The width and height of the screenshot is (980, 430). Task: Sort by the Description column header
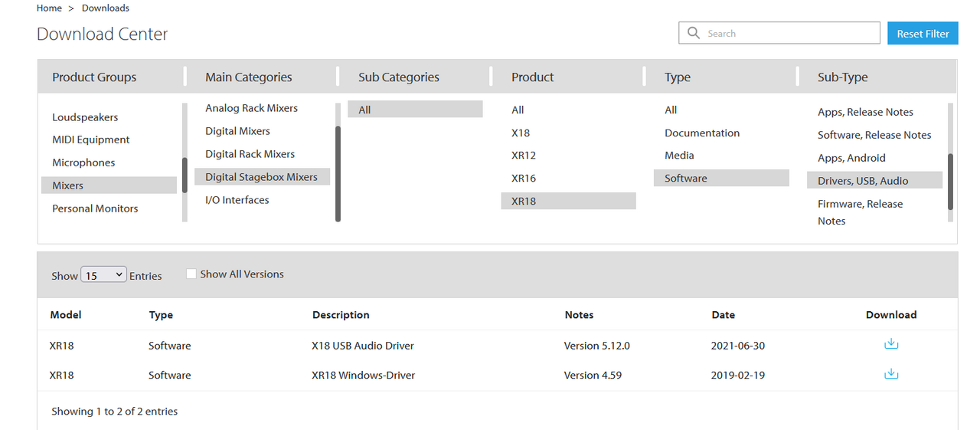coord(341,315)
